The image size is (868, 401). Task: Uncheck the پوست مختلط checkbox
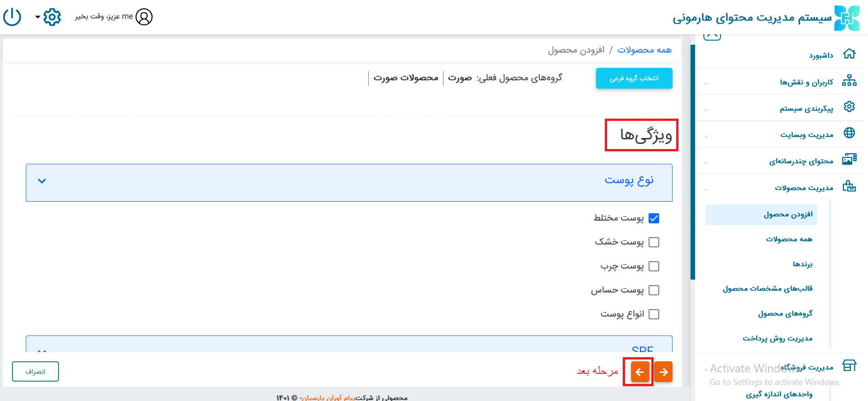(x=654, y=218)
